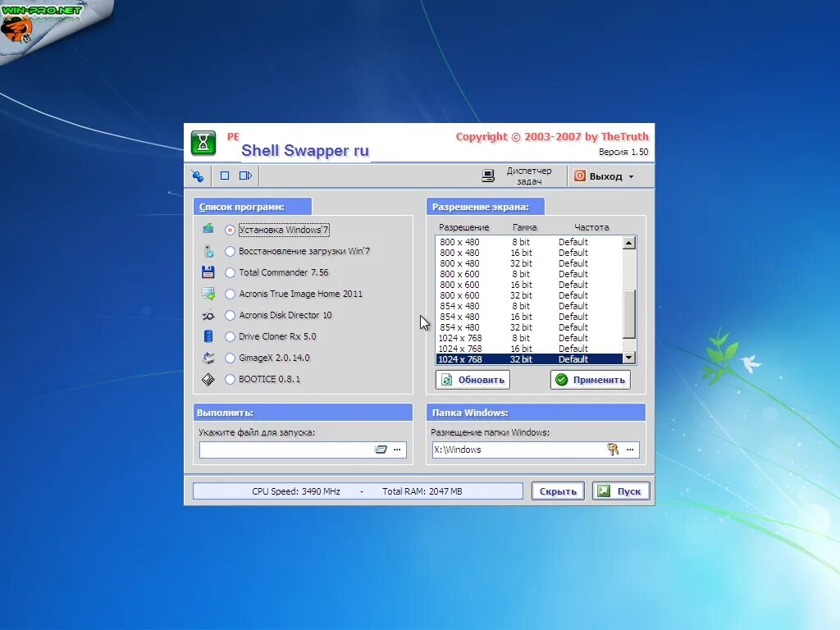This screenshot has height=630, width=840.
Task: Select 800 x 600 8 bit resolution row
Action: [529, 274]
